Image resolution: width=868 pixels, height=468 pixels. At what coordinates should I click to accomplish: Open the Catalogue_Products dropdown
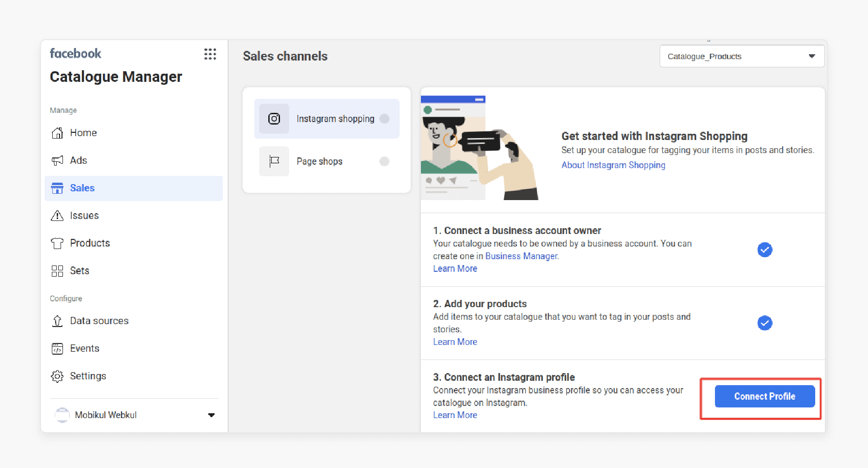(x=742, y=56)
